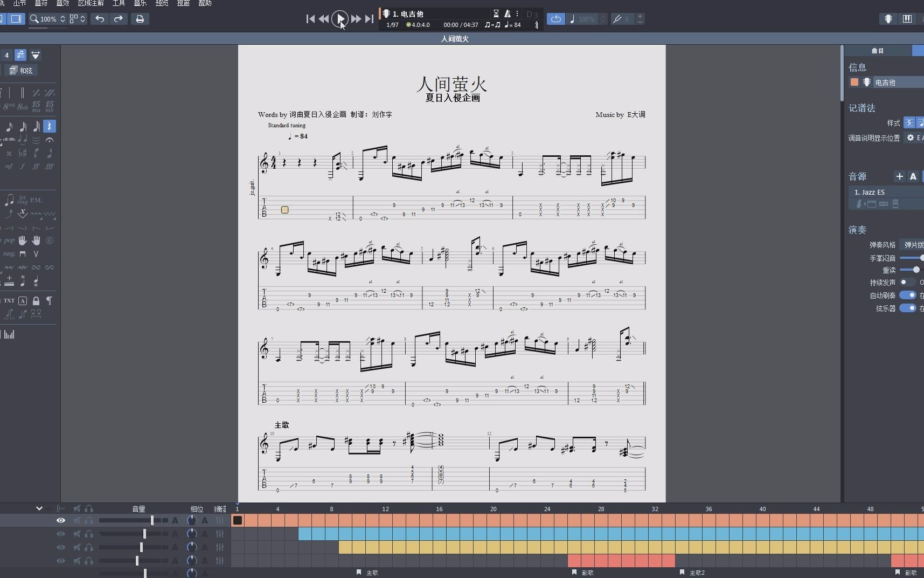Open the zoom 100% dropdown

(x=47, y=19)
